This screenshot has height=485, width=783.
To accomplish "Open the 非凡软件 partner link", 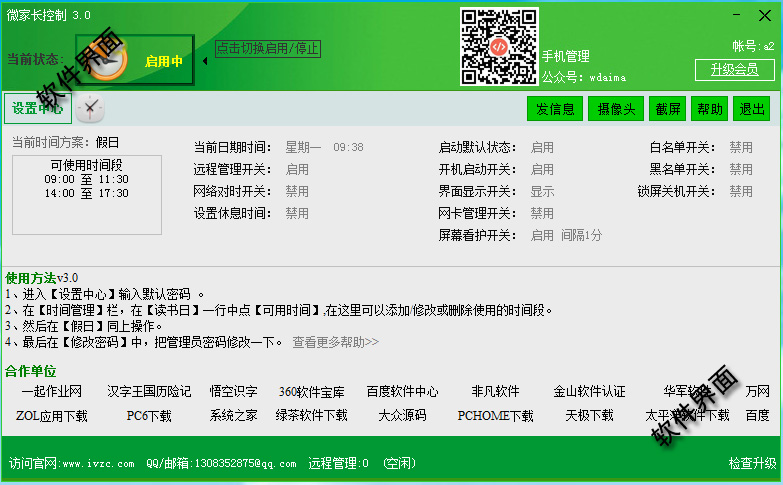I will [x=495, y=391].
